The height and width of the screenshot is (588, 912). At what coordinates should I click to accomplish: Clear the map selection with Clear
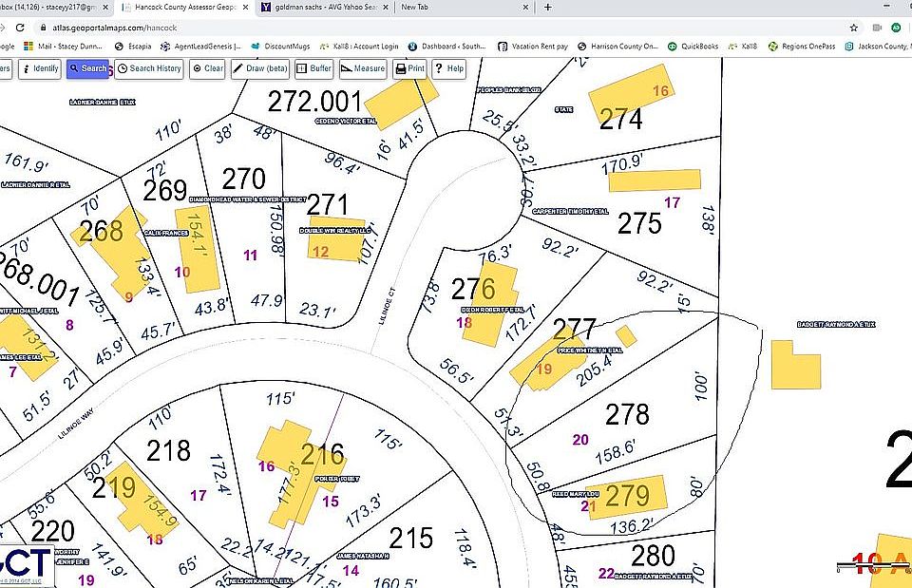(207, 68)
